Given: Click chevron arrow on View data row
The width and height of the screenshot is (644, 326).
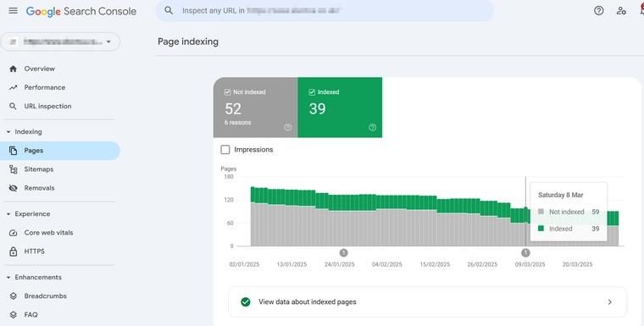Looking at the screenshot, I should click(609, 302).
